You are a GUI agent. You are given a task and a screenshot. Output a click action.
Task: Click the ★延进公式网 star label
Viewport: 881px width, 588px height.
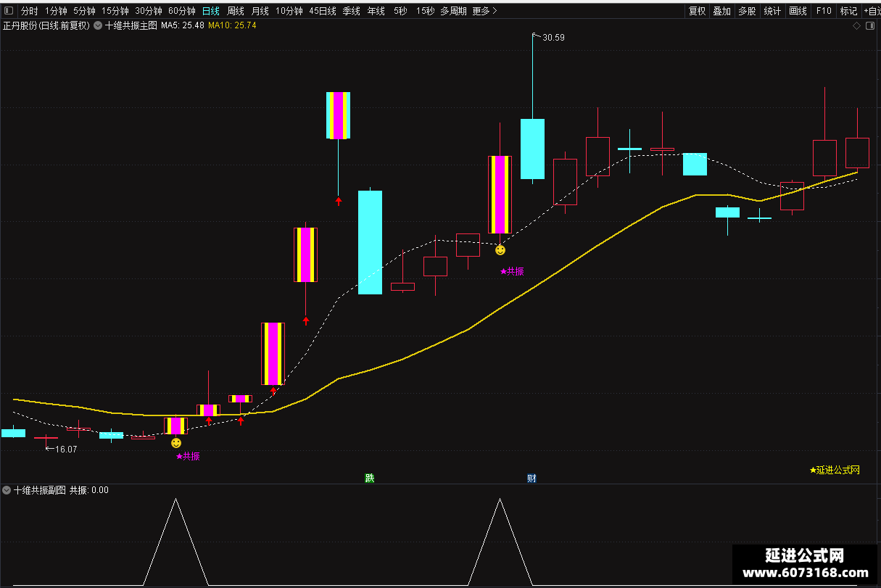pos(835,470)
